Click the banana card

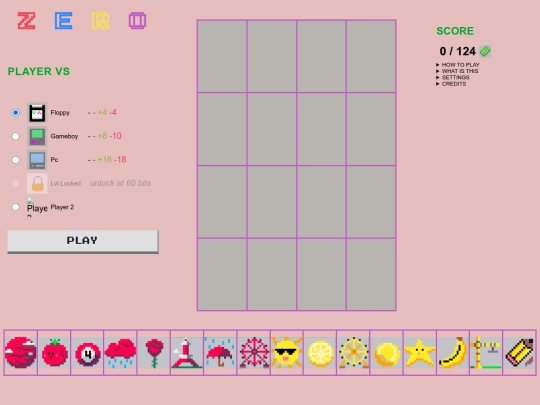click(x=453, y=353)
